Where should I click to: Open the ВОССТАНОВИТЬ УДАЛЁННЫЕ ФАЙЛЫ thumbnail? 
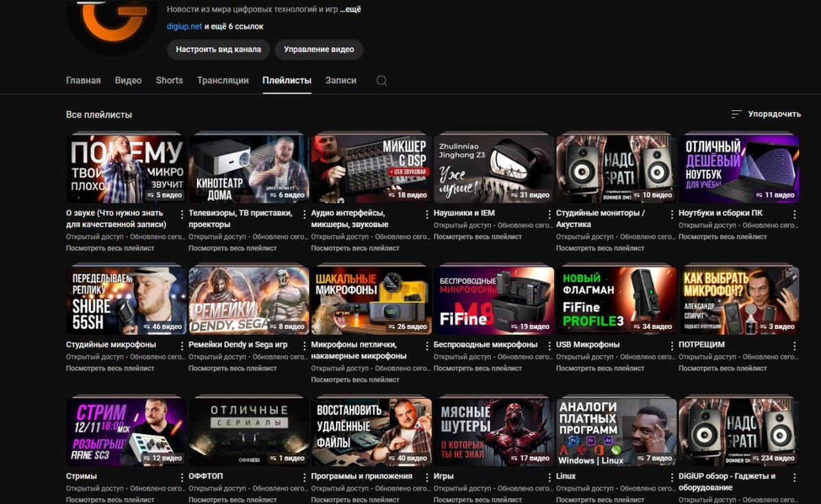coord(371,432)
